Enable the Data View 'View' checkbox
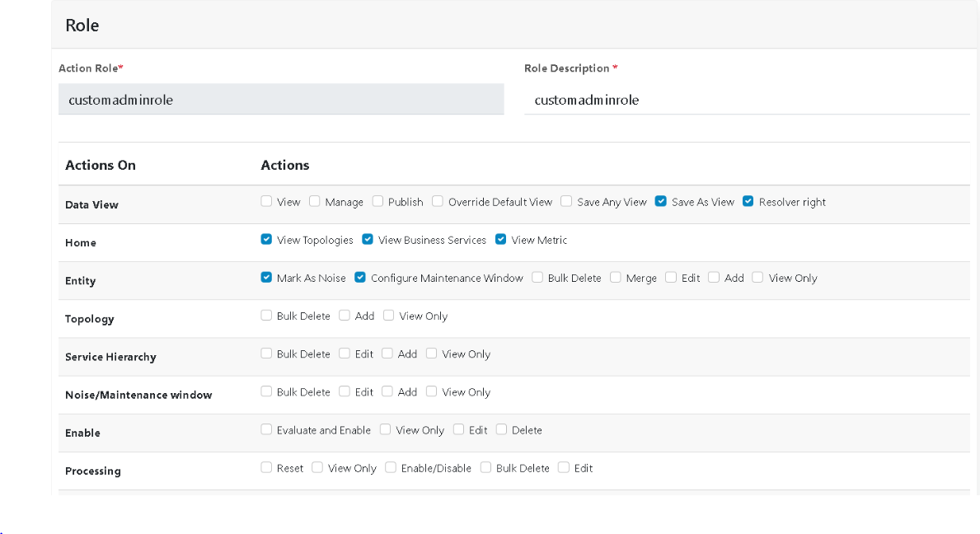The width and height of the screenshot is (980, 534). [266, 201]
